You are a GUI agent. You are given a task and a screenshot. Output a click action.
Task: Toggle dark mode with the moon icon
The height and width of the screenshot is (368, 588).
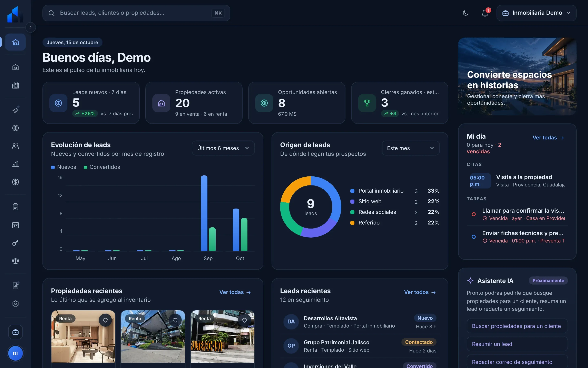465,13
